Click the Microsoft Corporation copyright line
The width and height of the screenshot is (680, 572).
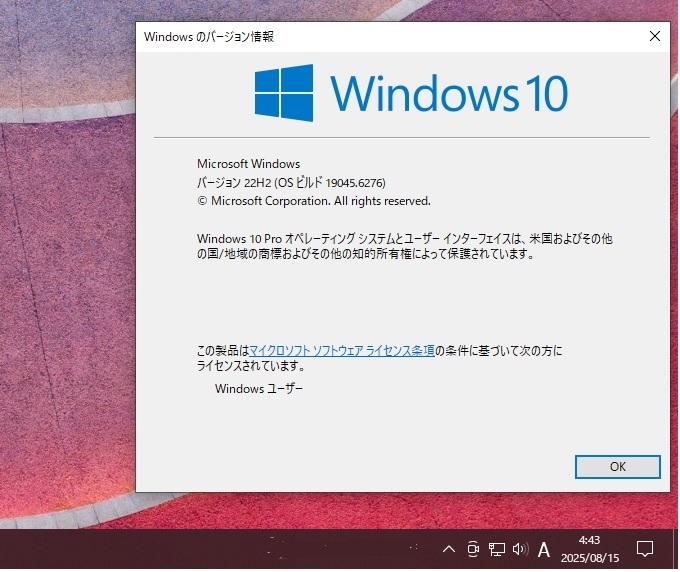pyautogui.click(x=314, y=201)
